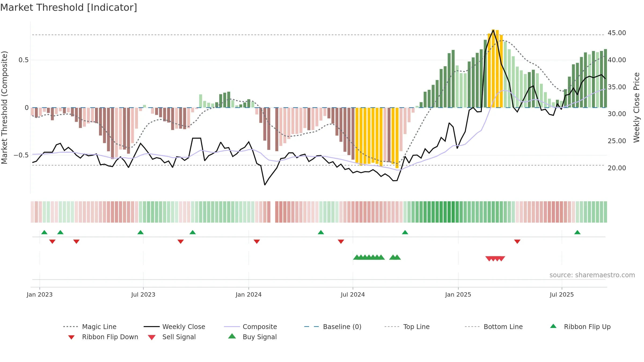
Task: Toggle the Top Line legend entry
Action: point(407,327)
